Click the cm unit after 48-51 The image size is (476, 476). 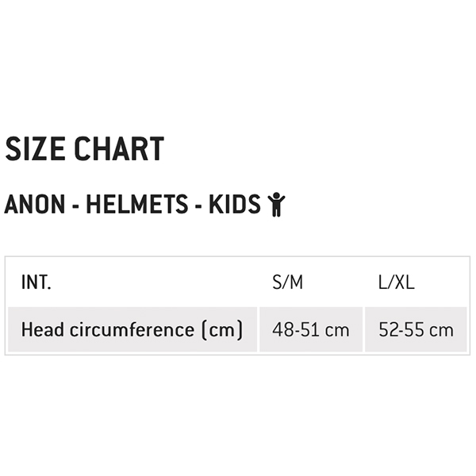337,332
